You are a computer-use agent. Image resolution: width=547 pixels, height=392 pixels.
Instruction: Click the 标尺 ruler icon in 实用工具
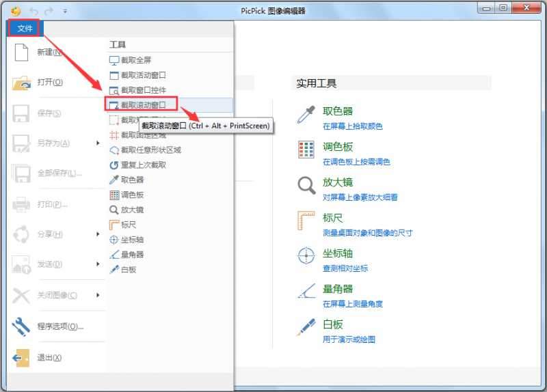(306, 222)
